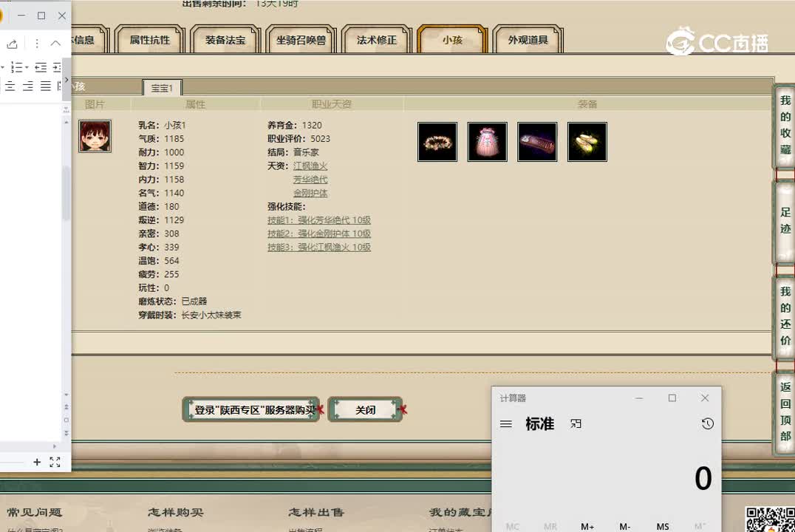The height and width of the screenshot is (532, 795).
Task: Click the calculator MR memory recall button
Action: point(550,526)
